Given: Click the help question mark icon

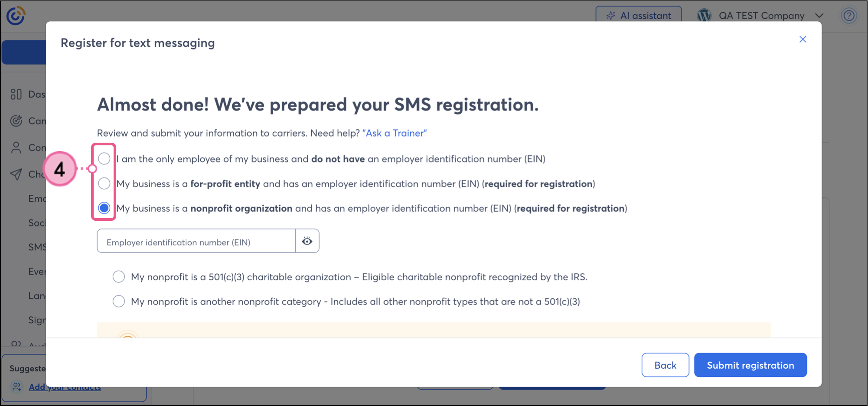Looking at the screenshot, I should pyautogui.click(x=848, y=16).
